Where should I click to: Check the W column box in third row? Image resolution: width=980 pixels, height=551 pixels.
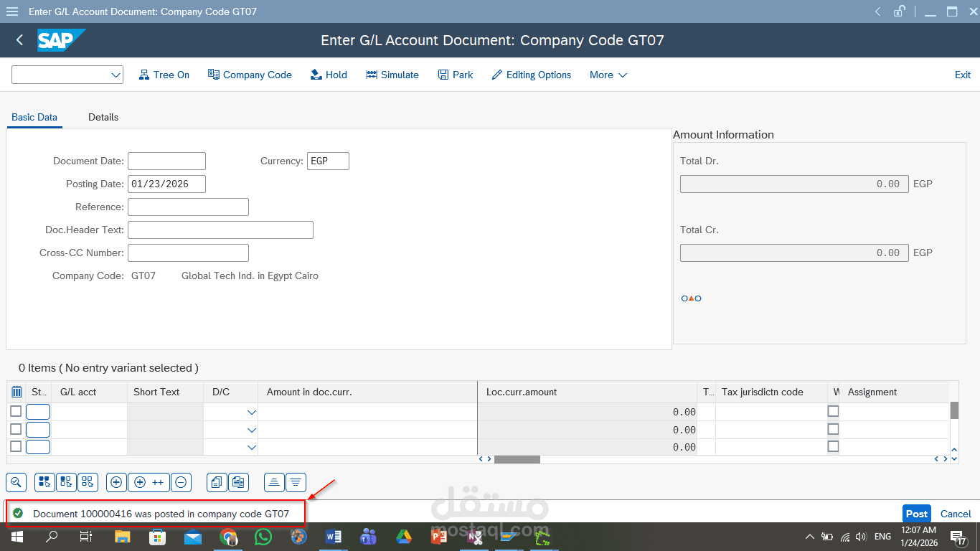(833, 446)
